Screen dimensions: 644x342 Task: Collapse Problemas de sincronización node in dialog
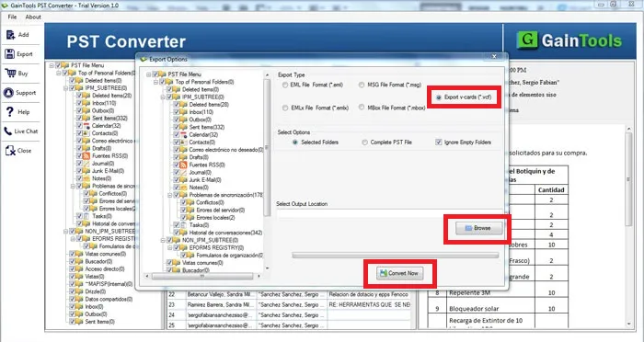[170, 195]
